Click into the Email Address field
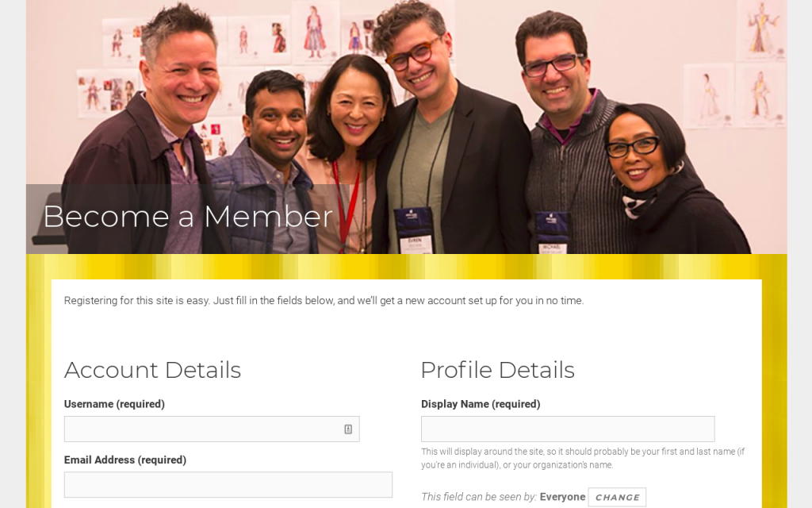This screenshot has height=508, width=812. [x=228, y=485]
